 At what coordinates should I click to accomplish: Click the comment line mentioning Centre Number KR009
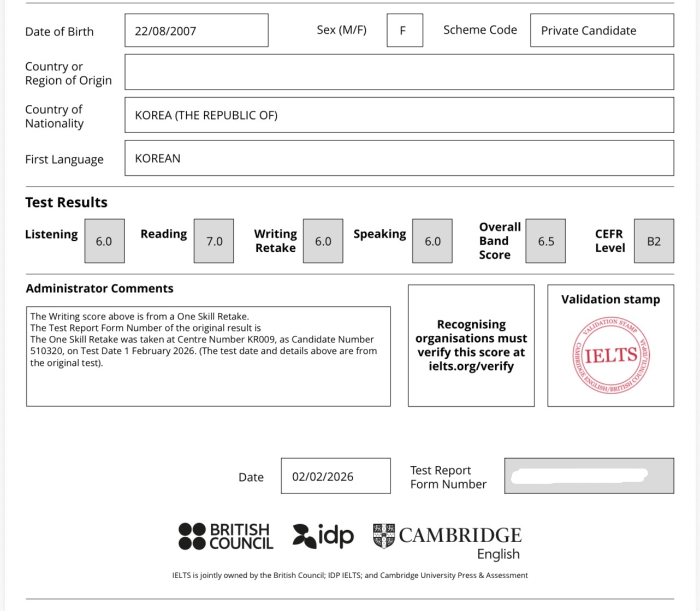pos(202,339)
